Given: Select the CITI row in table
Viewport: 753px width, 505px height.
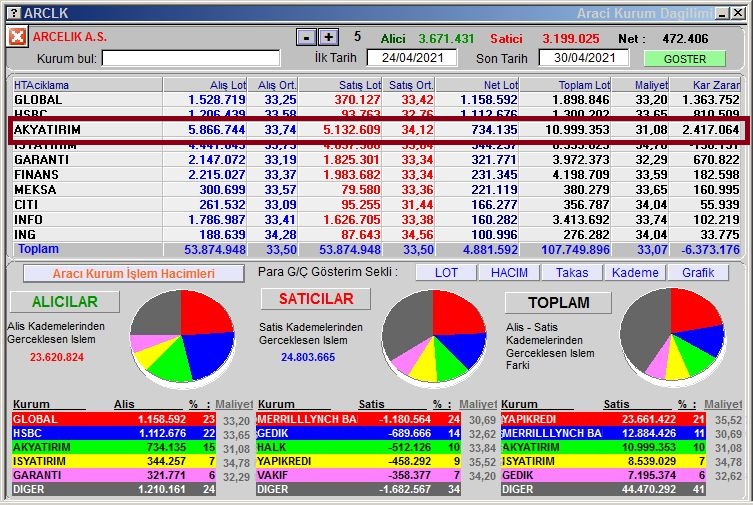Looking at the screenshot, I should (x=376, y=204).
